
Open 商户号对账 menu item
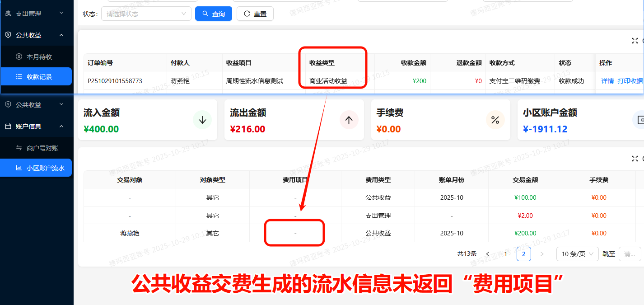pos(42,148)
